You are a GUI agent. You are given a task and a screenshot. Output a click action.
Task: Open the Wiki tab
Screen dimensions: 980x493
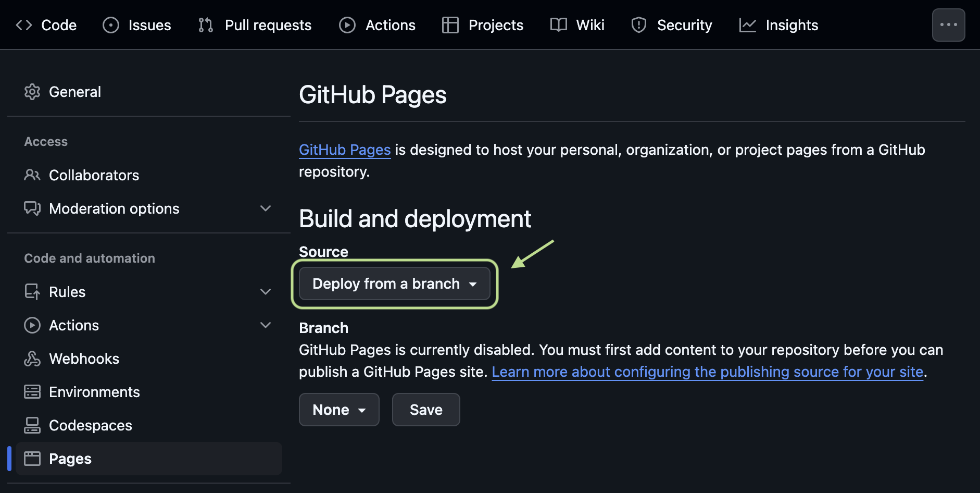(577, 25)
